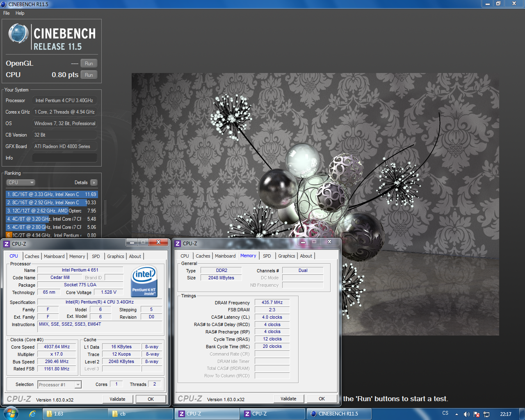Run the CPU benchmark
The image size is (525, 420).
(x=89, y=75)
